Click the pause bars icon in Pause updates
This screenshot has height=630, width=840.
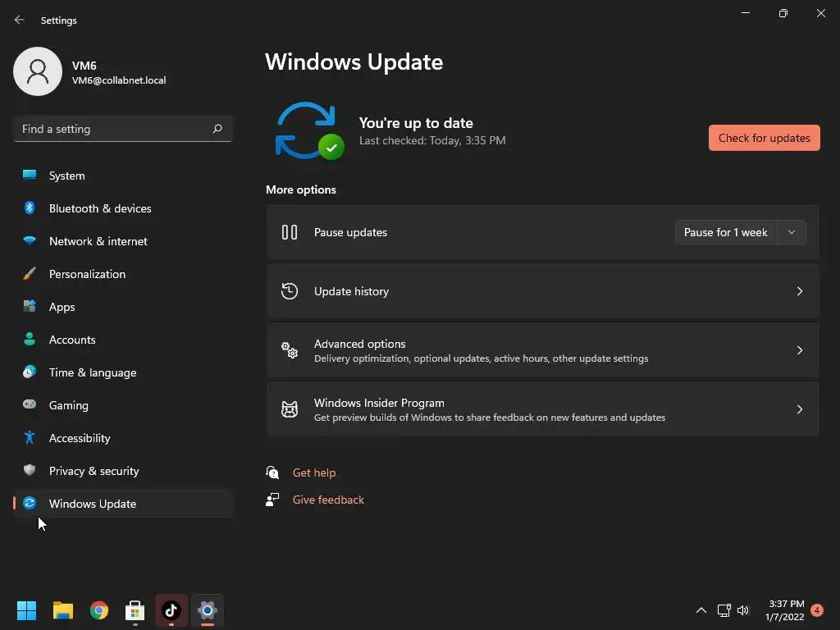coord(290,232)
